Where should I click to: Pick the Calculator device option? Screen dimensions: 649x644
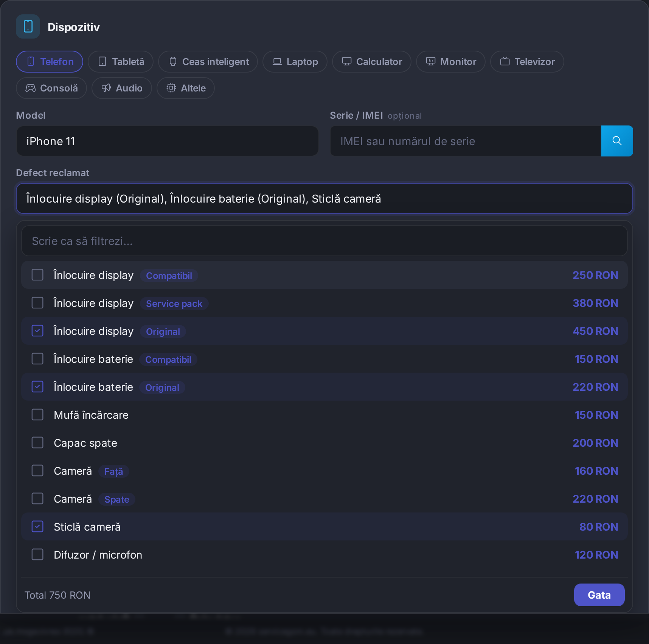point(372,62)
